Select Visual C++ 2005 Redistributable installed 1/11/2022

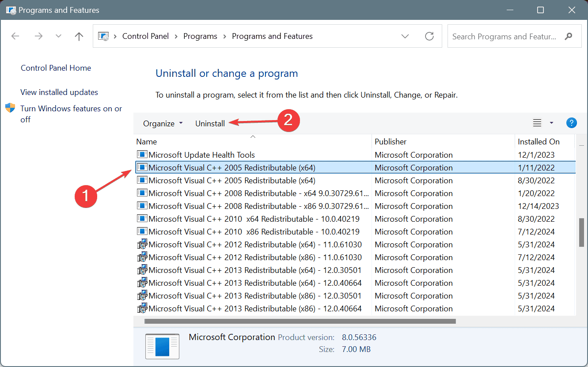(x=354, y=168)
